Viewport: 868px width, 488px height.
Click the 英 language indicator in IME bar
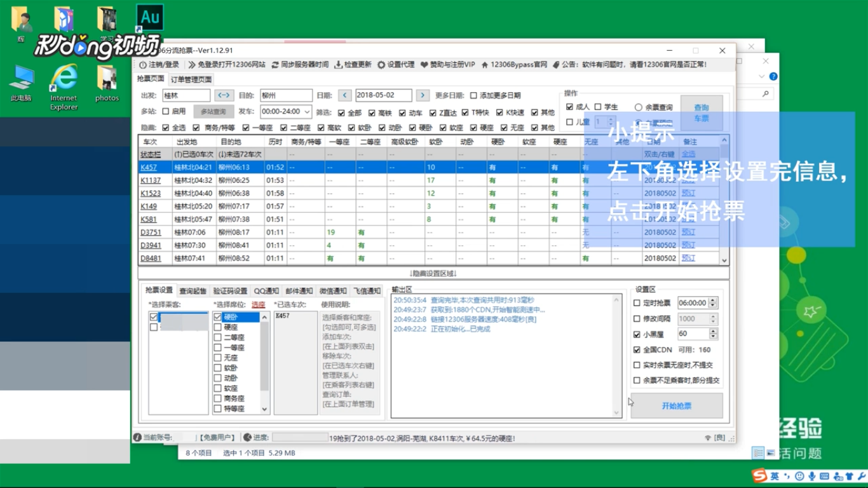click(775, 477)
